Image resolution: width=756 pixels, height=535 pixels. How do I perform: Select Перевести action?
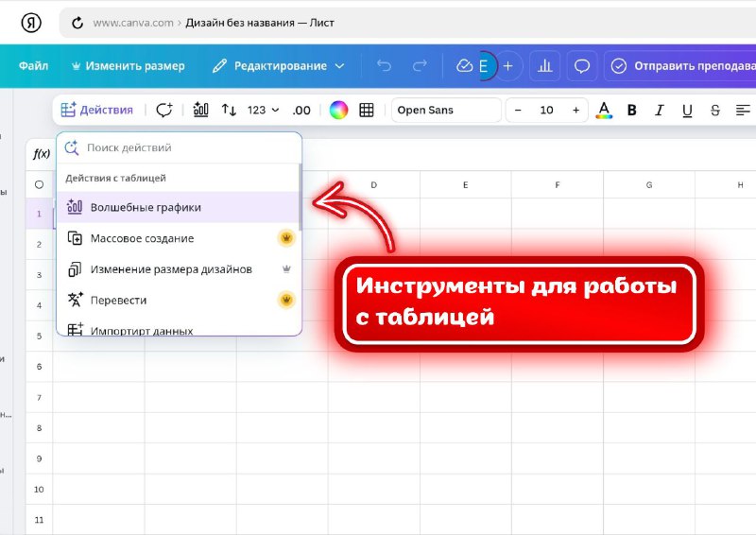178,300
